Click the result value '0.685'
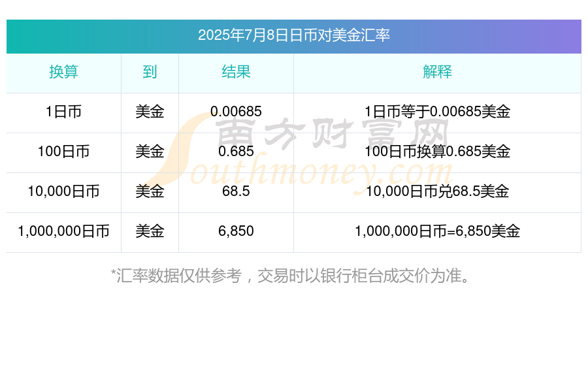 coord(236,152)
